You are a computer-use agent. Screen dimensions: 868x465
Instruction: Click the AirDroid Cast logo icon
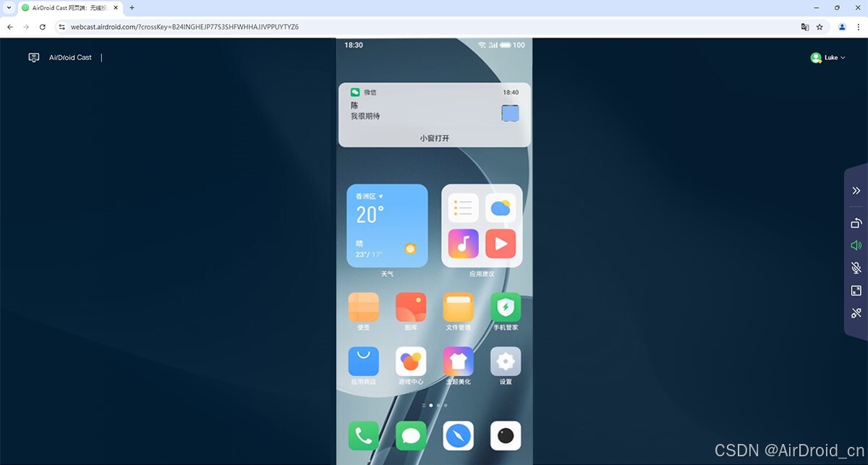34,58
